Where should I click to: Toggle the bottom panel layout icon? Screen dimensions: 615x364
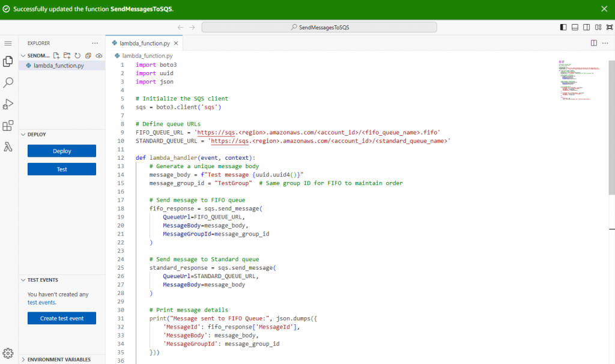[x=575, y=27]
